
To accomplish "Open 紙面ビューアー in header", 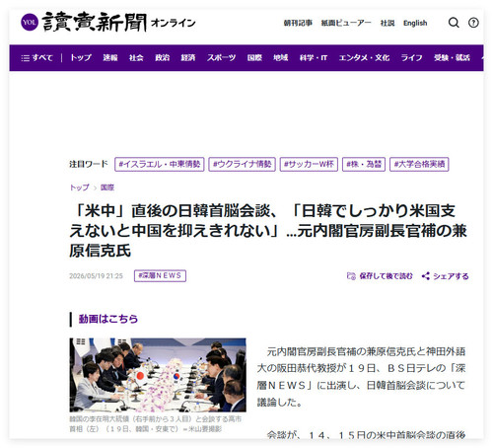I will pos(346,23).
